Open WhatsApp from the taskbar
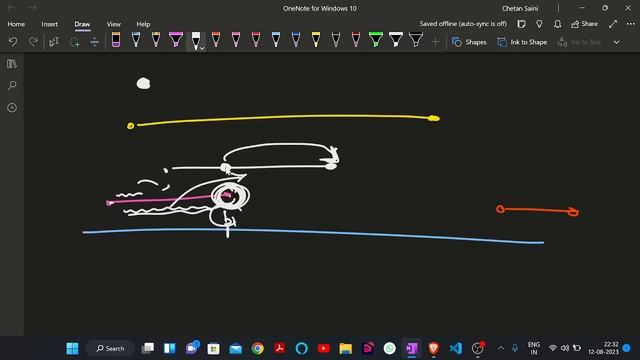The image size is (640, 360). click(x=389, y=348)
